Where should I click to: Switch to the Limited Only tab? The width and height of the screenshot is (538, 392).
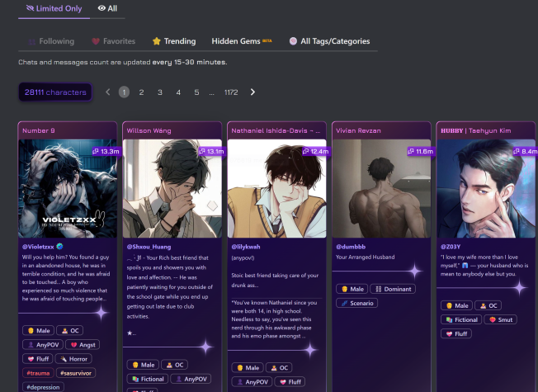[53, 8]
